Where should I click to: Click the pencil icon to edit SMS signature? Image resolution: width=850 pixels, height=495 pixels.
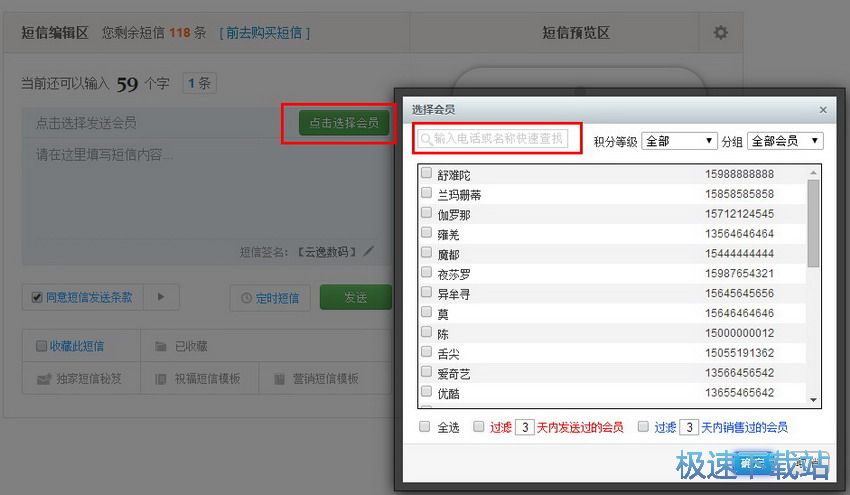coord(369,251)
